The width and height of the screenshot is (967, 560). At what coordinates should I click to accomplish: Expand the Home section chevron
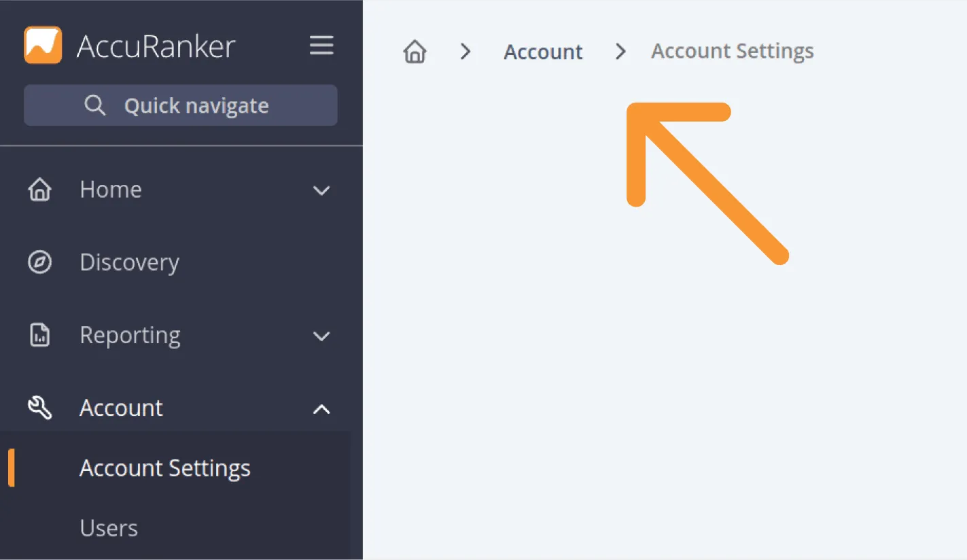321,190
